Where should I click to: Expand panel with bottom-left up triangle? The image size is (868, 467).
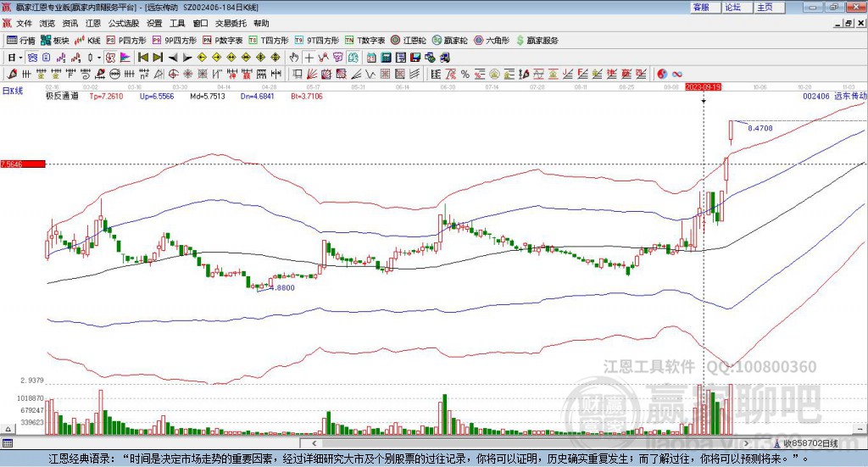(8, 429)
